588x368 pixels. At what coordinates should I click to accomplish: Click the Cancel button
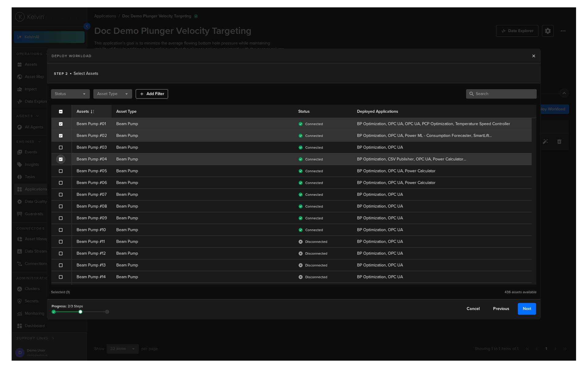473,309
